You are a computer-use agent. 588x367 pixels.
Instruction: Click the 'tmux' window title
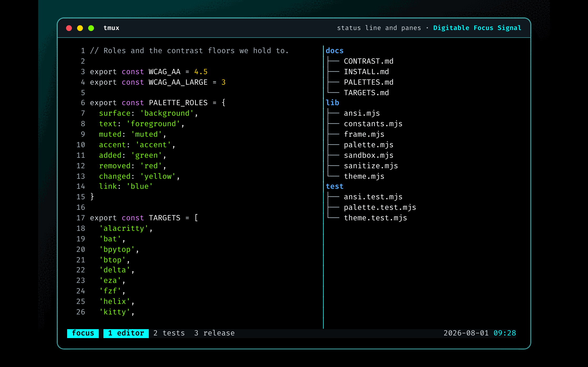click(111, 28)
